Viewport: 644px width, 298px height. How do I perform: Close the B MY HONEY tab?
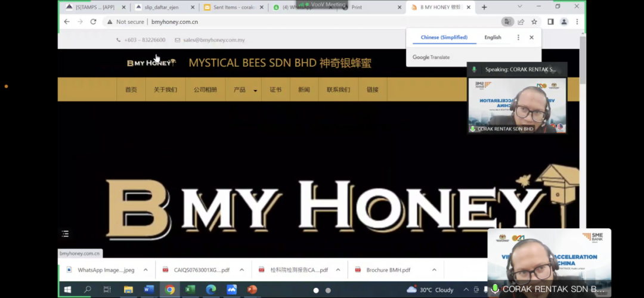[468, 7]
